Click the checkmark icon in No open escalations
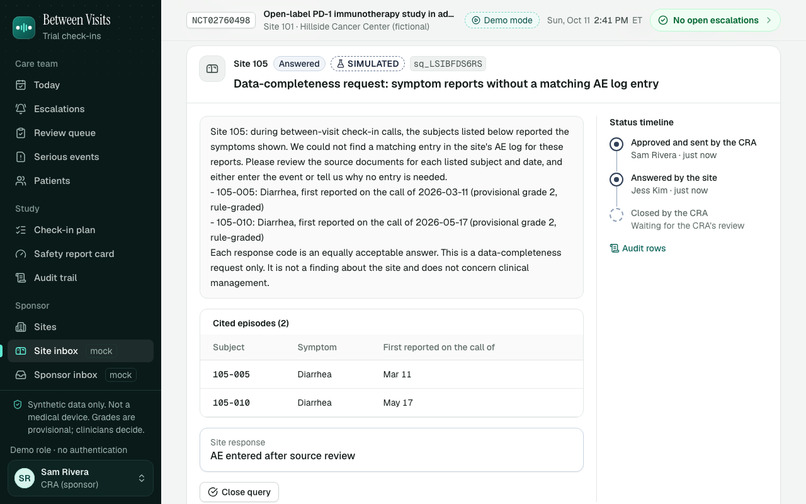 point(663,20)
